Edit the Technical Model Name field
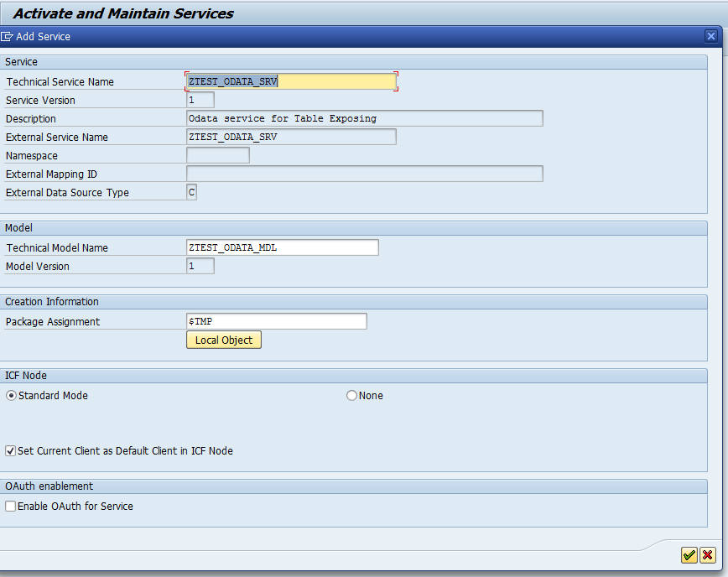The width and height of the screenshot is (728, 577). coord(282,247)
